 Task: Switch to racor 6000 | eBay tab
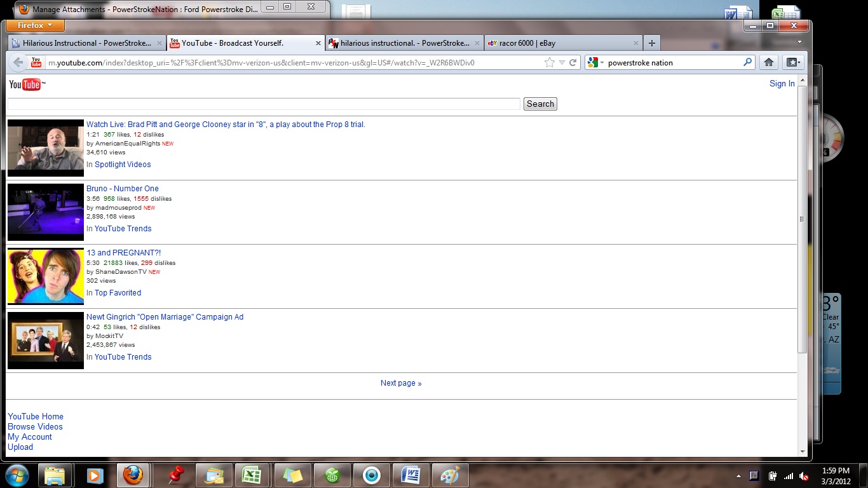[x=563, y=43]
